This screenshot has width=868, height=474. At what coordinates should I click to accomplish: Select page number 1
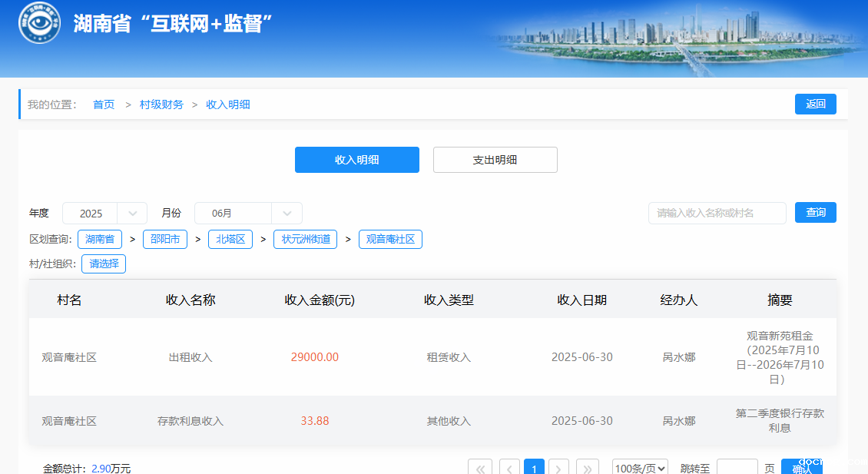pyautogui.click(x=534, y=468)
